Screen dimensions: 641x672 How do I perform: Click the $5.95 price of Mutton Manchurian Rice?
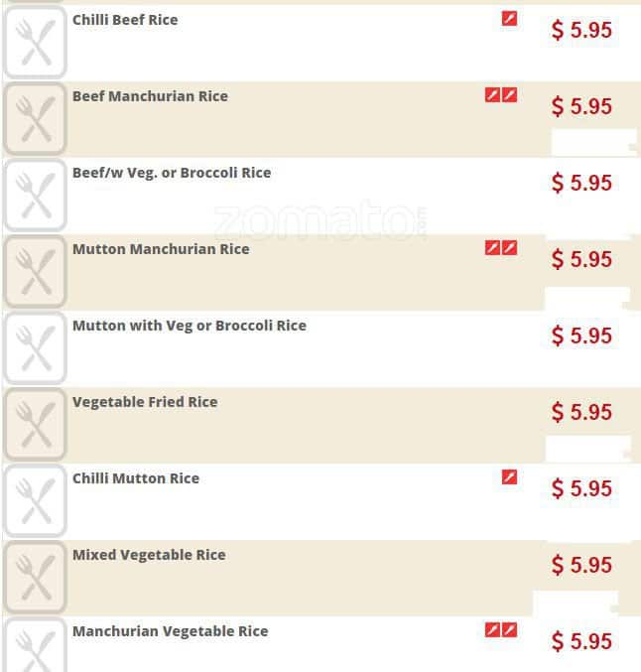[581, 259]
